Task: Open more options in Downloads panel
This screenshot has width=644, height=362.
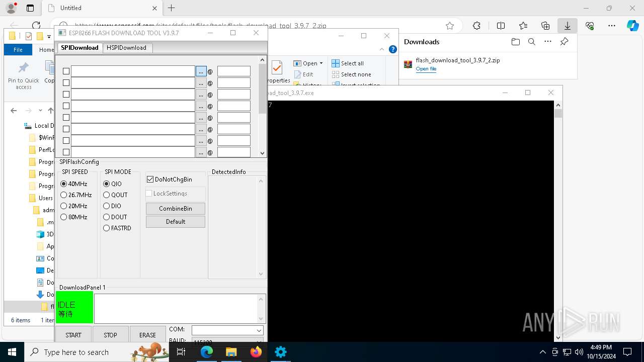Action: 548,42
